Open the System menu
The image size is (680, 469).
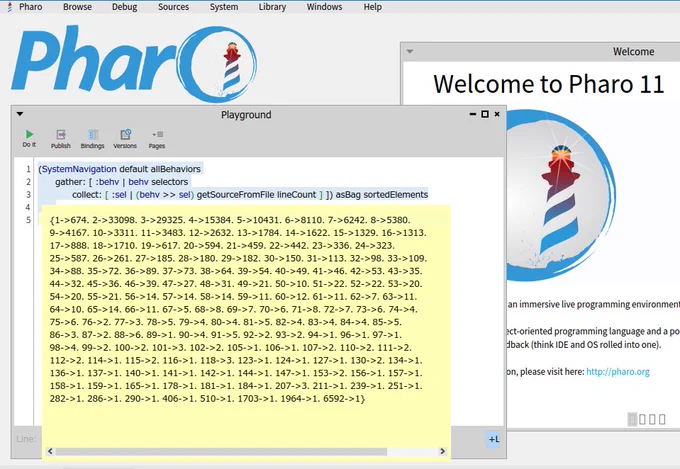click(224, 7)
